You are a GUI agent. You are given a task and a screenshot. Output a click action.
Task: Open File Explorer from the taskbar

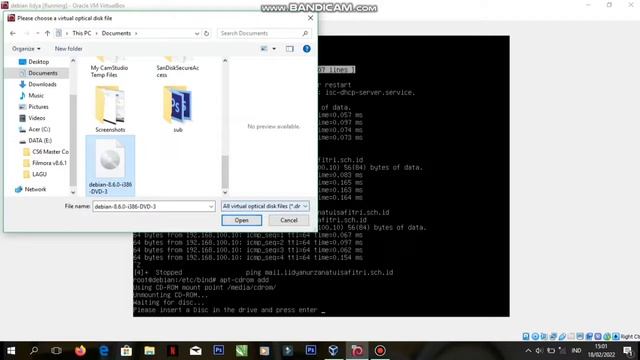tap(149, 351)
